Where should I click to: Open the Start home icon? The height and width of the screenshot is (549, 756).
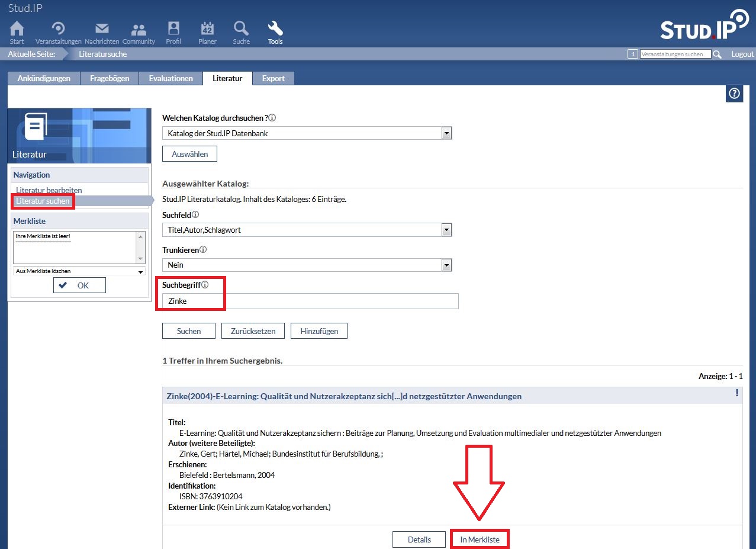tap(17, 30)
